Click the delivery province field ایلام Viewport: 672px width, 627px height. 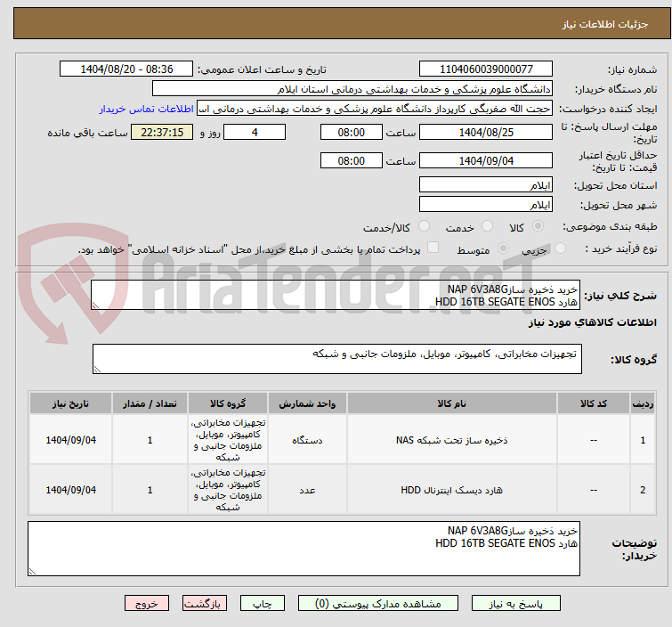(x=486, y=185)
